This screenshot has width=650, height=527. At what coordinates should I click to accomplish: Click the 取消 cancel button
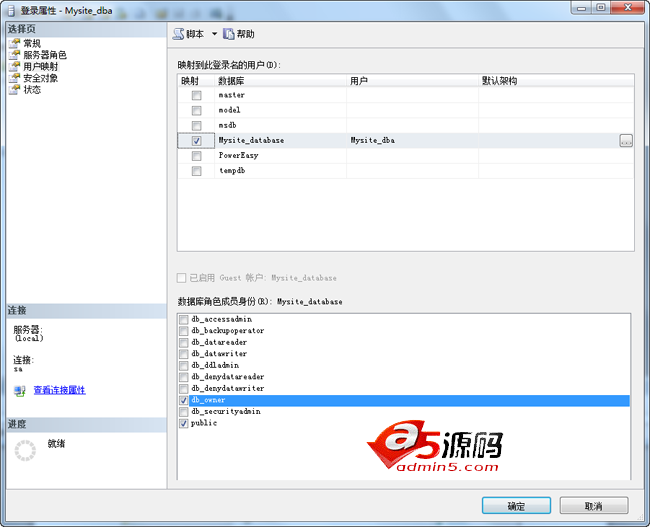click(x=594, y=506)
